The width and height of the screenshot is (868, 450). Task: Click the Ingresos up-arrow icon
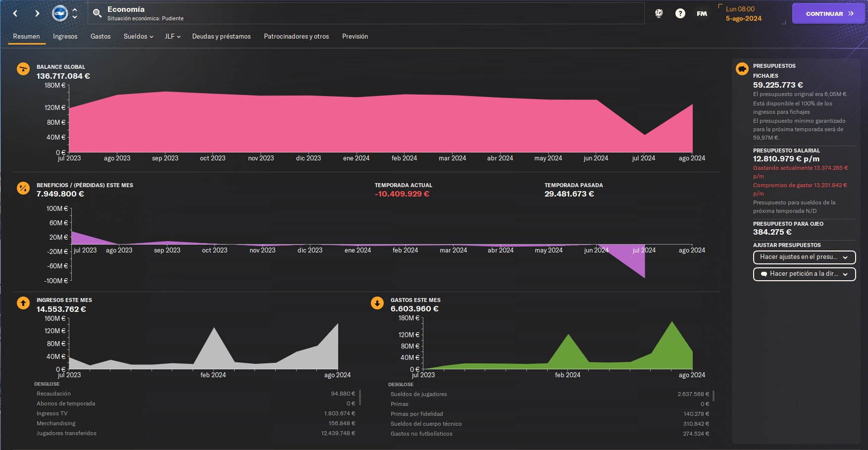click(23, 303)
